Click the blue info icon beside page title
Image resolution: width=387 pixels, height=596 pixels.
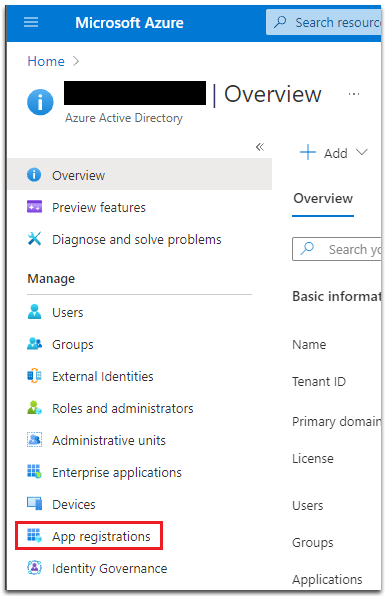(40, 102)
